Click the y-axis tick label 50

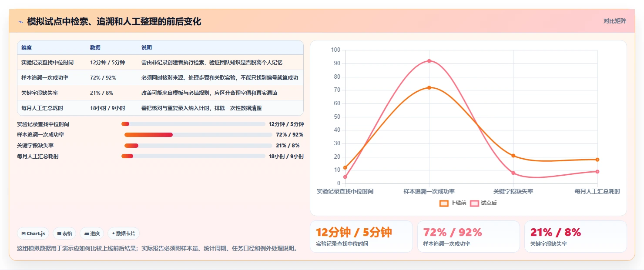pyautogui.click(x=337, y=117)
